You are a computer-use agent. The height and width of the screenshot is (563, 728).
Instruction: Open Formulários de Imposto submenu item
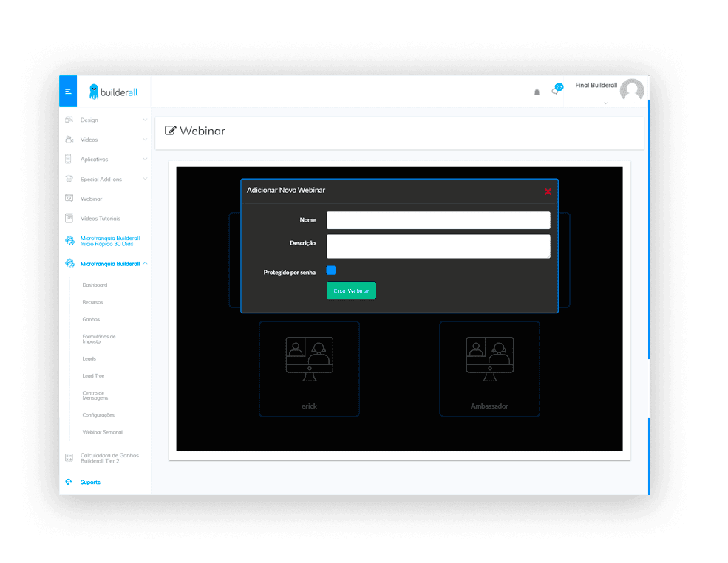pyautogui.click(x=99, y=339)
